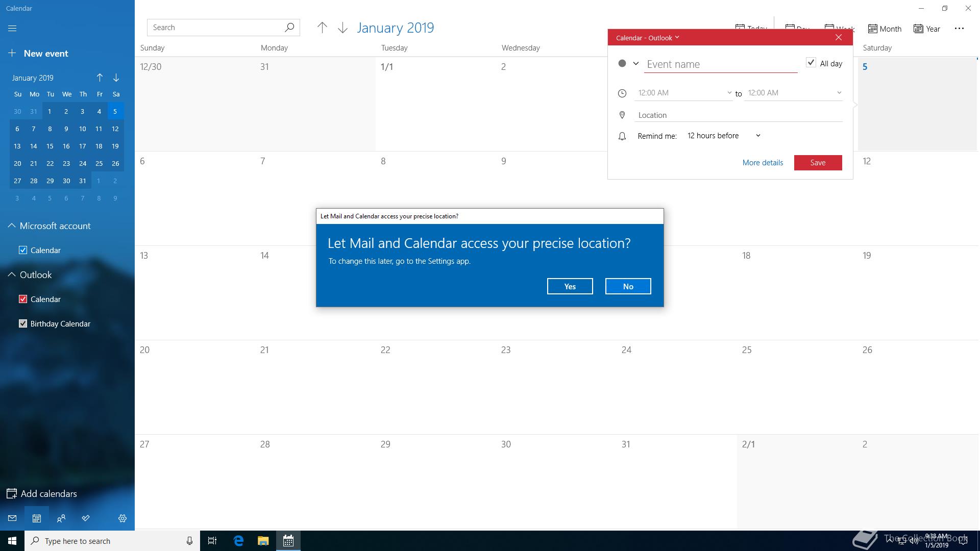Click the Add calendars icon

click(x=11, y=494)
